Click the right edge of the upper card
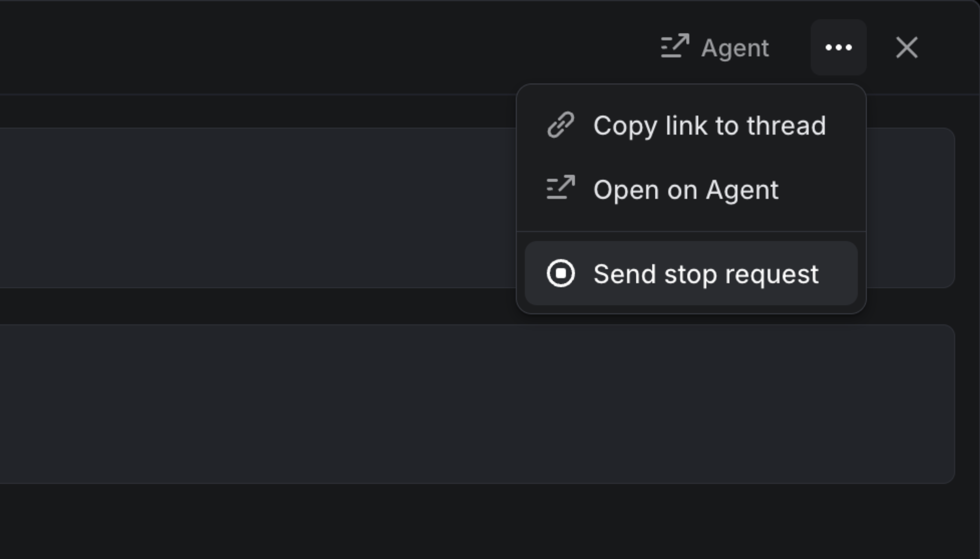The image size is (980, 559). (x=921, y=207)
